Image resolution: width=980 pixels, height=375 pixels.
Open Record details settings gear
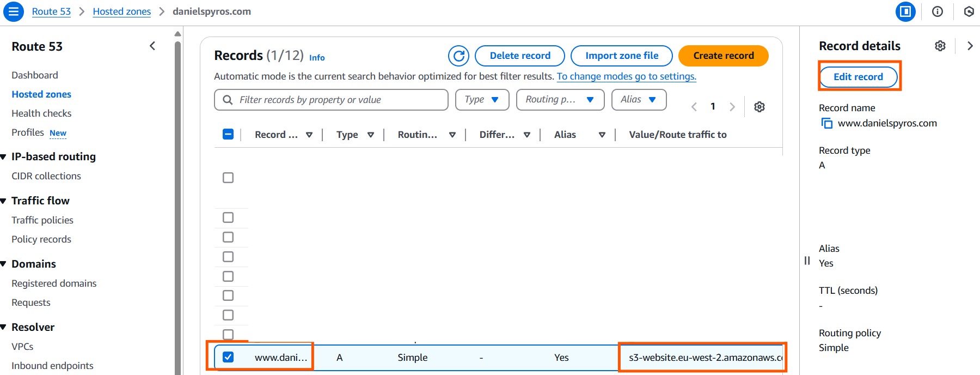click(x=940, y=46)
